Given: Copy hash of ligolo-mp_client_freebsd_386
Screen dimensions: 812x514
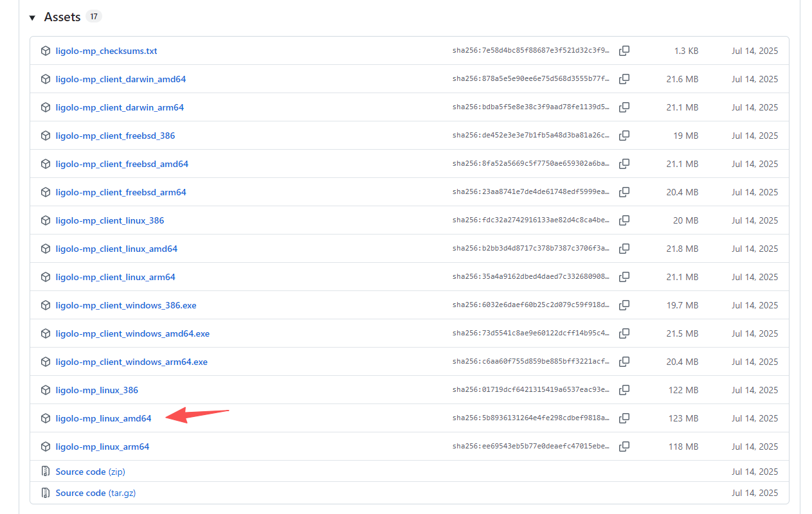Looking at the screenshot, I should [624, 136].
